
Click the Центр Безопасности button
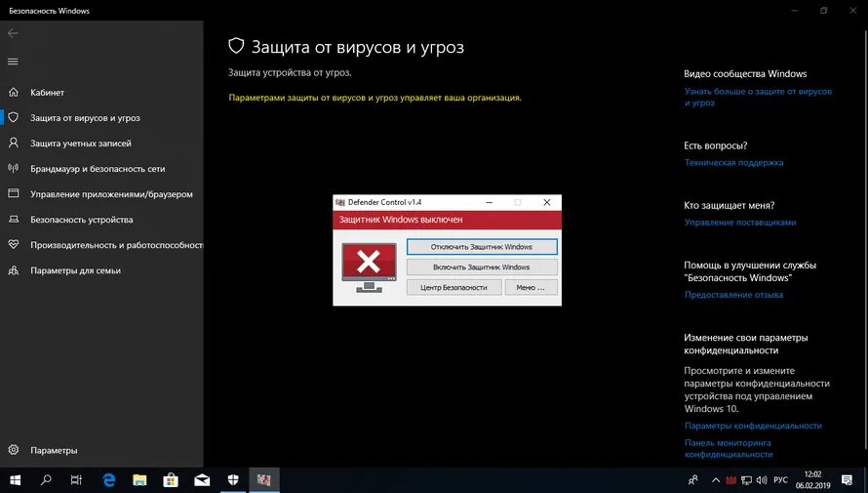pos(454,287)
